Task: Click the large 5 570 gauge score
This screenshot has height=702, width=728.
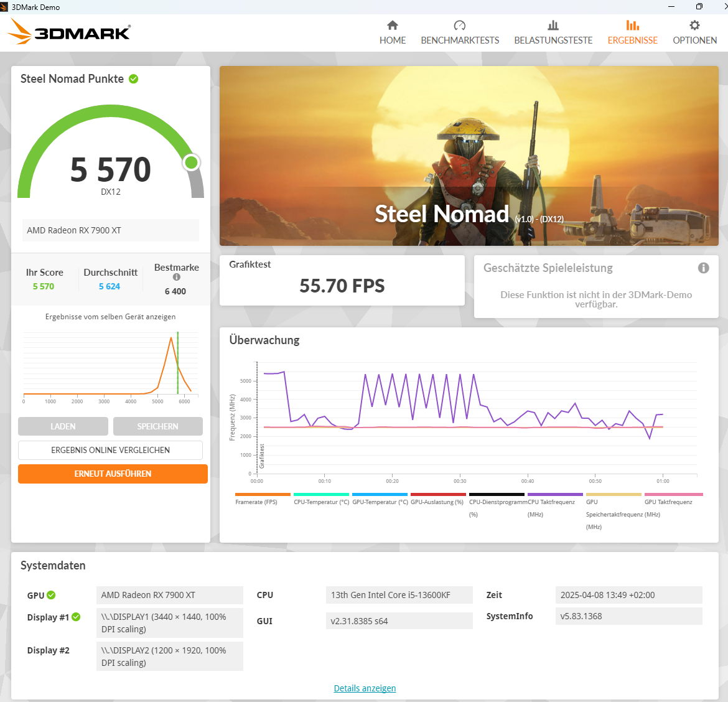Action: point(111,169)
